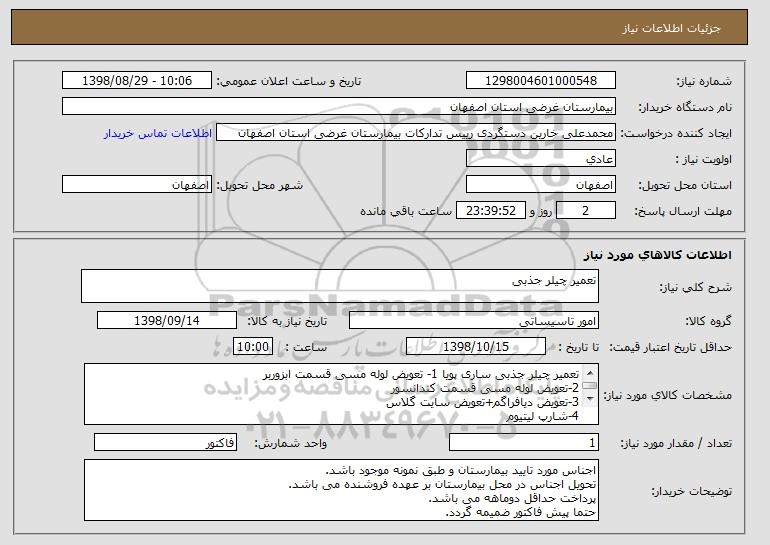The image size is (770, 545).
Task: Click the note line پرداخت حداقل دوماهه می باشد
Action: 512,499
